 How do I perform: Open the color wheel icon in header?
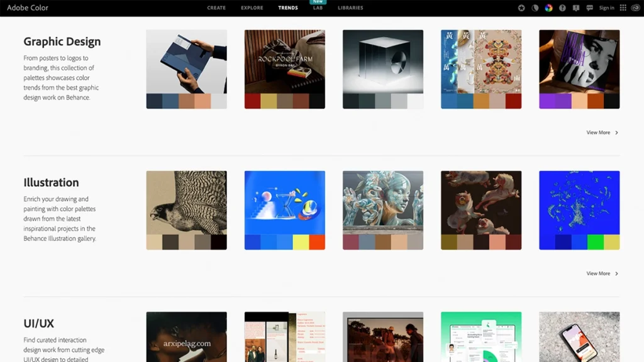[x=548, y=8]
